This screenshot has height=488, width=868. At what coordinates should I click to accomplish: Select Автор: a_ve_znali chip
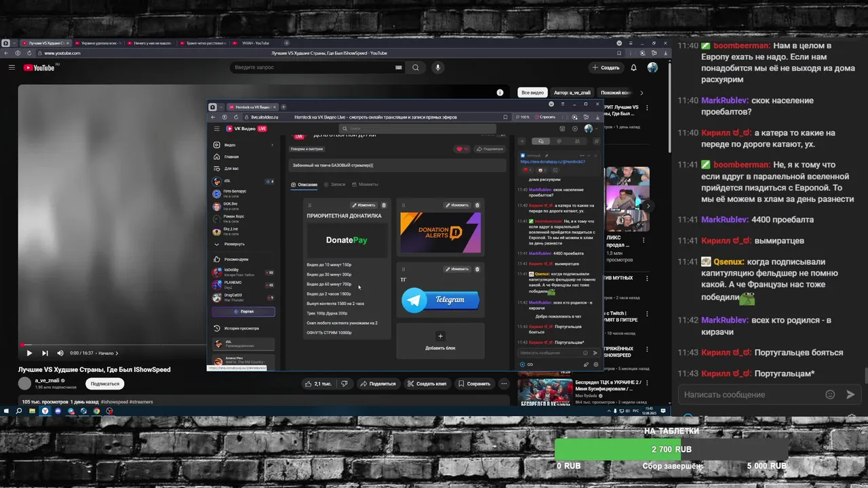[x=572, y=92]
